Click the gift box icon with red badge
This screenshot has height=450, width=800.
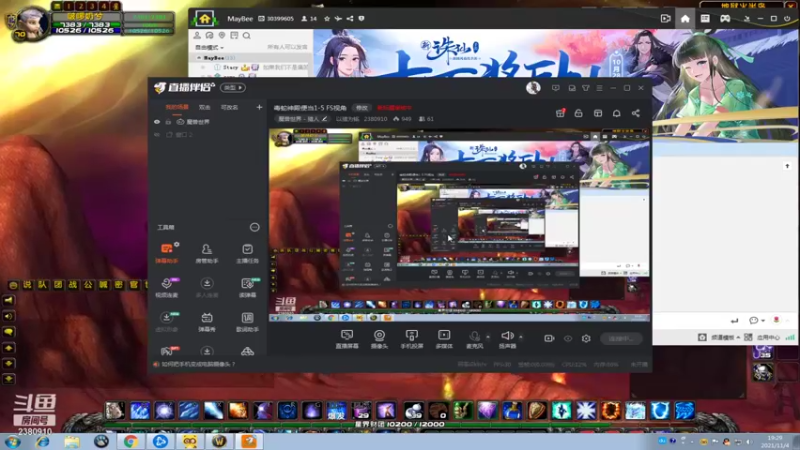point(560,113)
